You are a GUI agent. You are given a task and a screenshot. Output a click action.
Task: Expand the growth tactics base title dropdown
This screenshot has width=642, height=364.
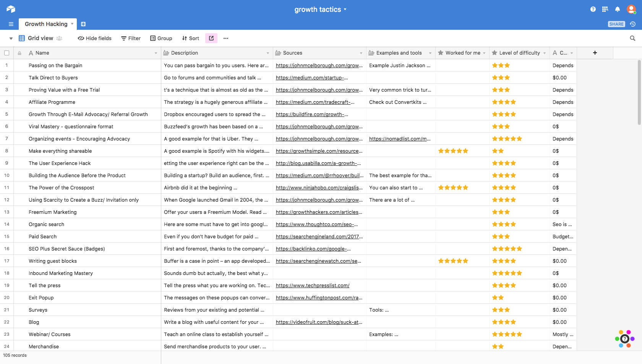[x=345, y=10]
